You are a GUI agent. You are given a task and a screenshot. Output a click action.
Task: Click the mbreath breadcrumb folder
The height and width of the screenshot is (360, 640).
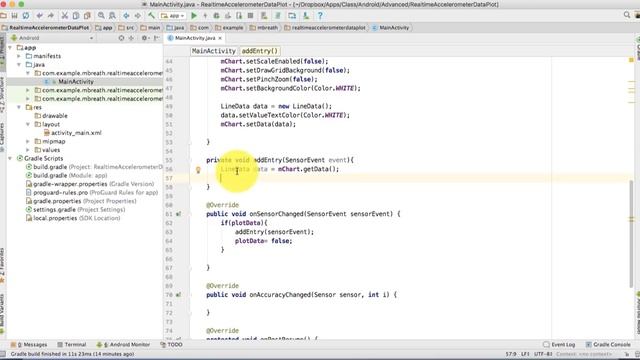(x=264, y=28)
